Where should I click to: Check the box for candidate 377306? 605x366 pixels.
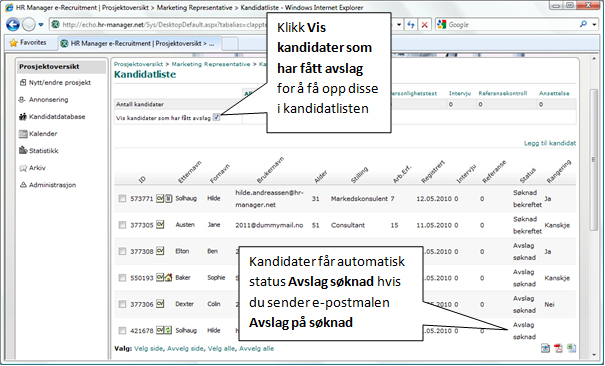point(122,304)
